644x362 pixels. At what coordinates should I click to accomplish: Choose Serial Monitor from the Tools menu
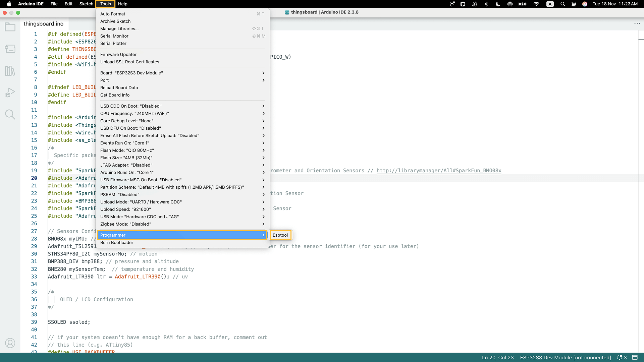(114, 36)
